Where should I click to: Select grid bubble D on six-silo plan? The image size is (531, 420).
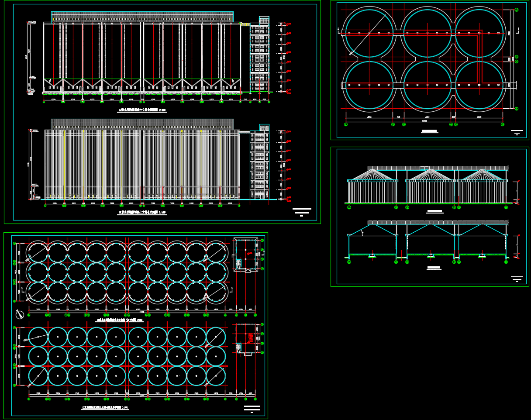pyautogui.click(x=516, y=10)
